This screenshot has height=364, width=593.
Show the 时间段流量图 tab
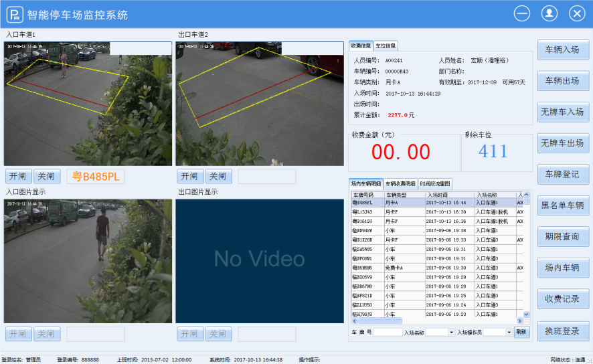tap(435, 183)
